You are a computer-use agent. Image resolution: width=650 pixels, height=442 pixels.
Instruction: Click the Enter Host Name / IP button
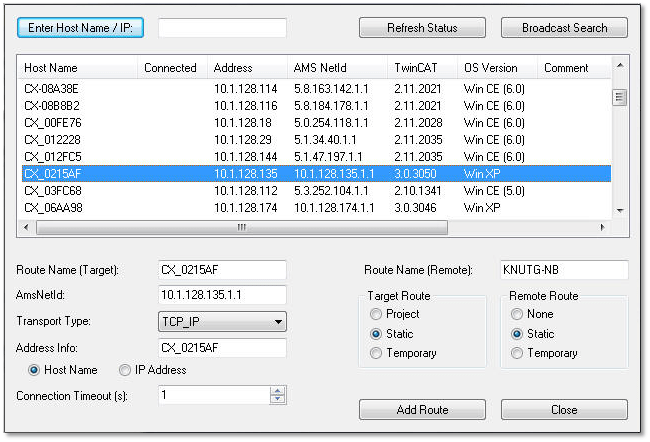[x=80, y=28]
